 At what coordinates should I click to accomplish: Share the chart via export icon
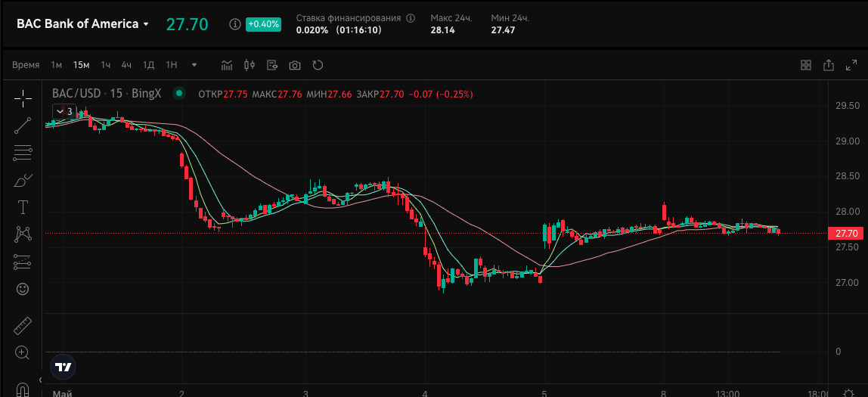(829, 65)
